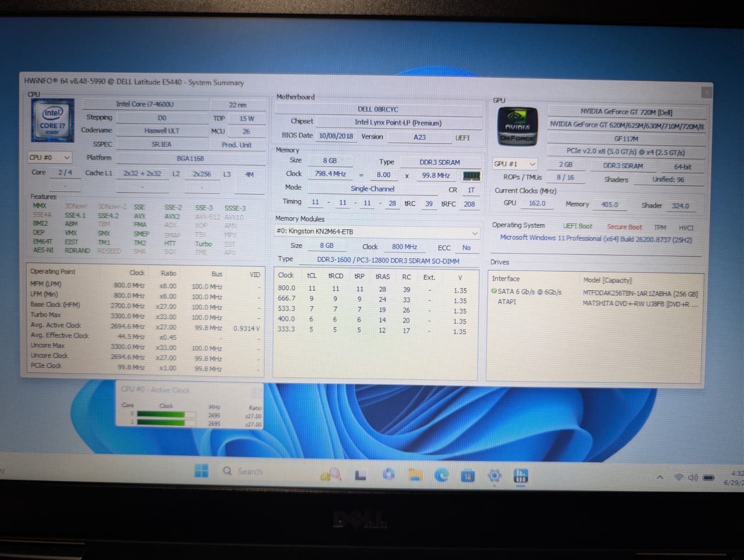Click the AES-NI feature label
Viewport: 744px width, 560px height.
point(43,250)
